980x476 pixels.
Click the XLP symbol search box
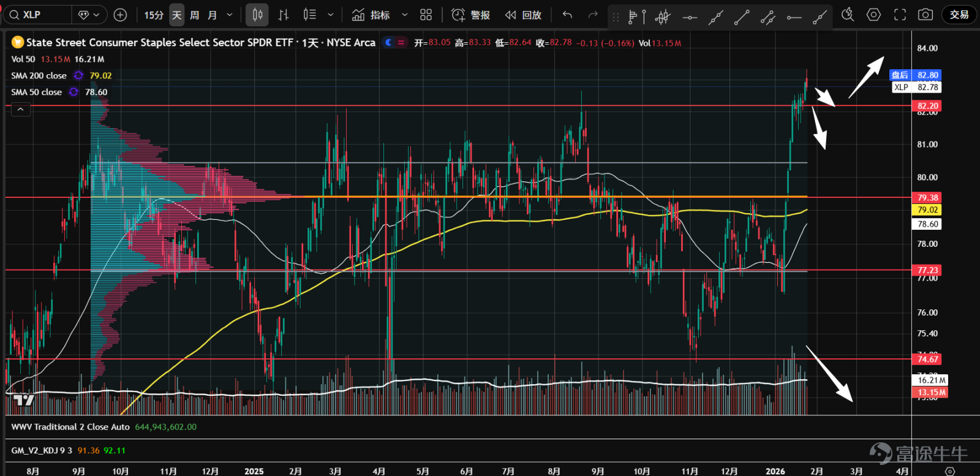coord(38,15)
